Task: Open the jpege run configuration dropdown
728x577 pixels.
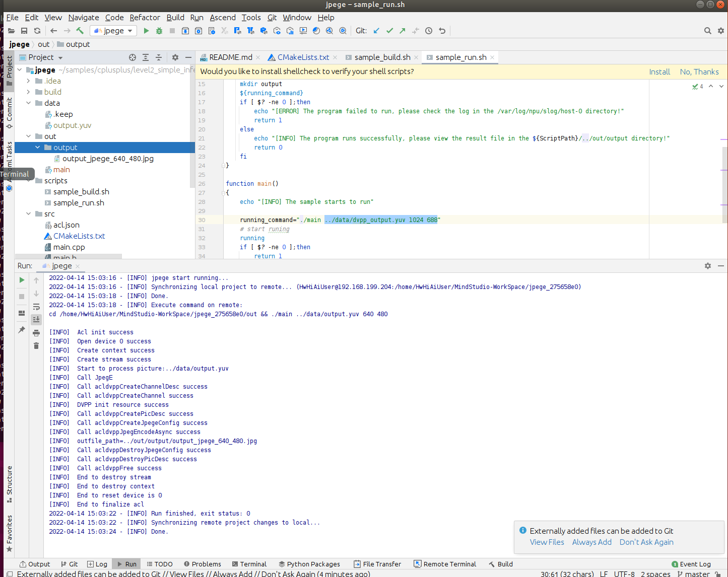Action: coord(113,31)
